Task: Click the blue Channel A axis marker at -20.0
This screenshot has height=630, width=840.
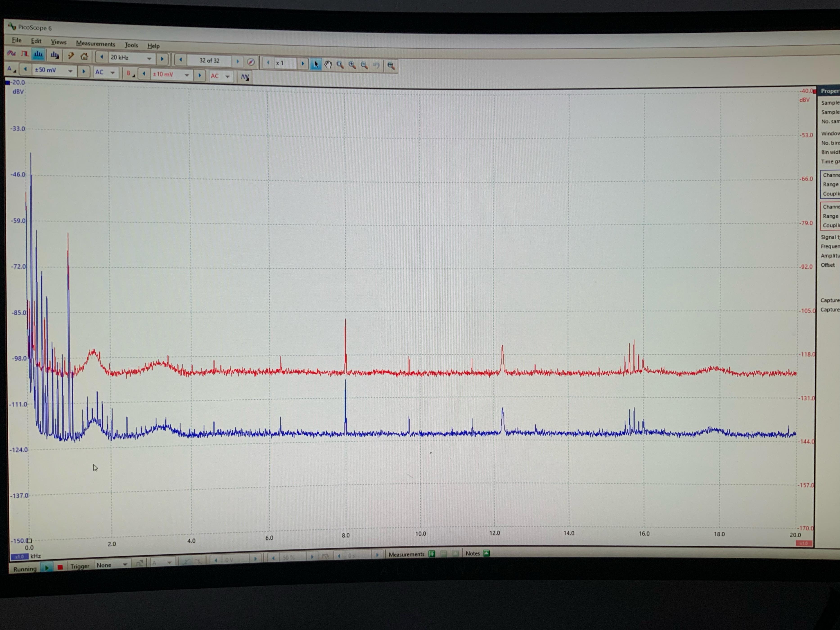Action: click(x=7, y=82)
